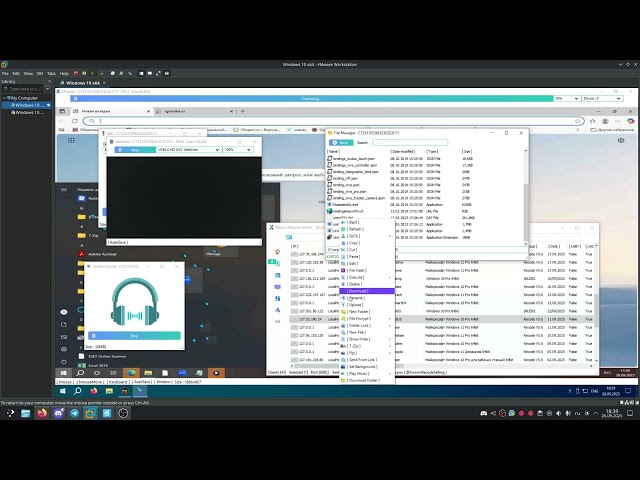Click the VMware power off red icon
This screenshot has height=480, width=640.
coord(76,73)
